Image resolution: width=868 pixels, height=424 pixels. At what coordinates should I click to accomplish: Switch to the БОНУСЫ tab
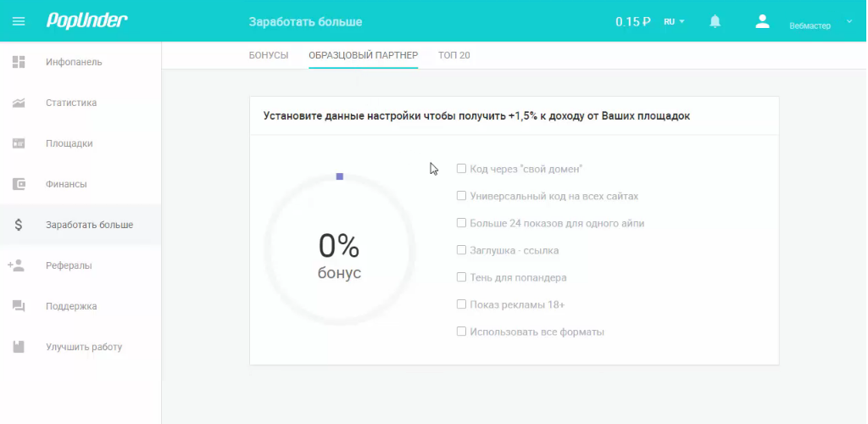tap(269, 55)
